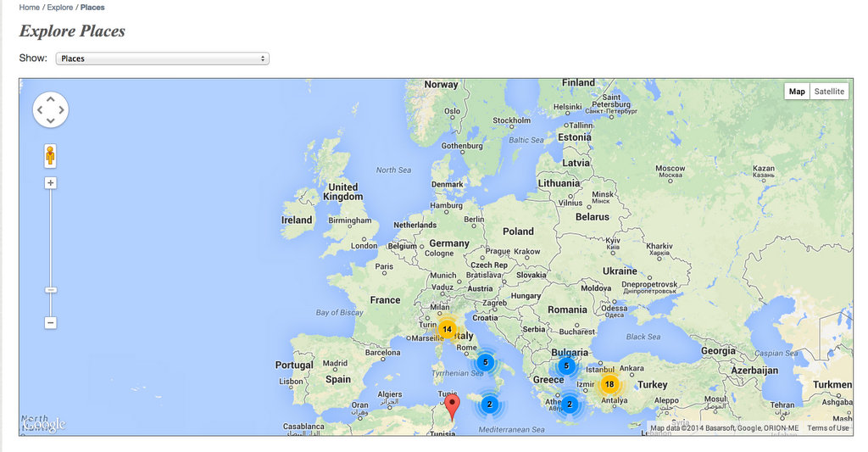Image resolution: width=868 pixels, height=452 pixels.
Task: Click the Azerbaijan label on the map
Action: pos(754,371)
